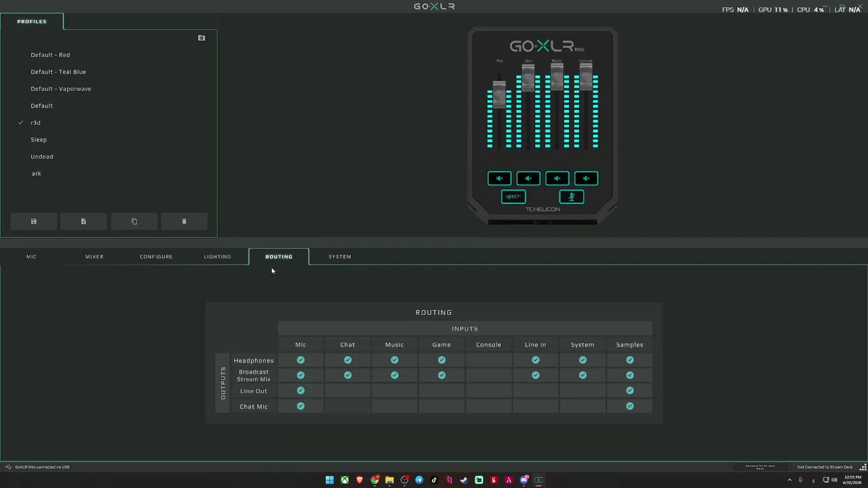This screenshot has height=488, width=868.
Task: Click the new profile file icon
Action: pos(83,222)
